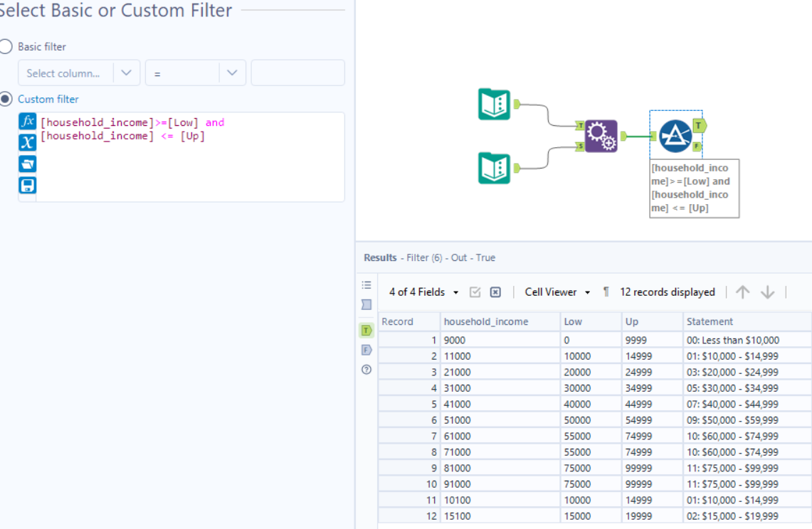Select the Append Fields gear tool
812x529 pixels.
(x=601, y=136)
